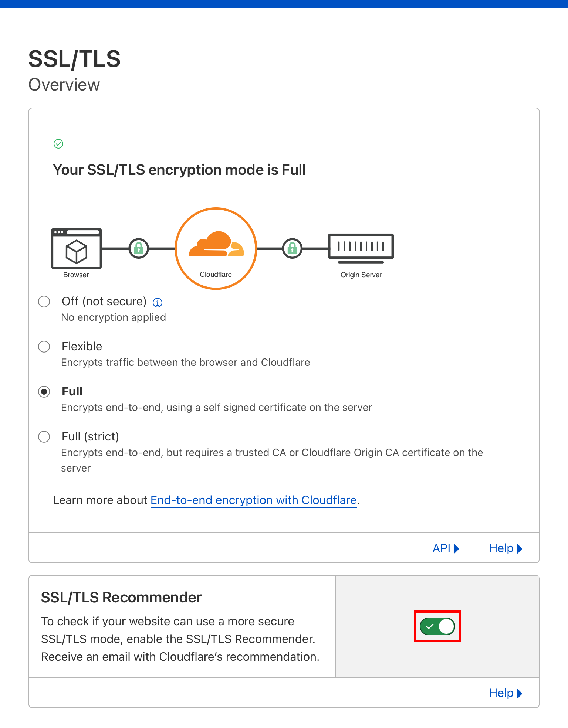The height and width of the screenshot is (728, 568).
Task: Select the Full encryption mode radio button
Action: tap(44, 392)
